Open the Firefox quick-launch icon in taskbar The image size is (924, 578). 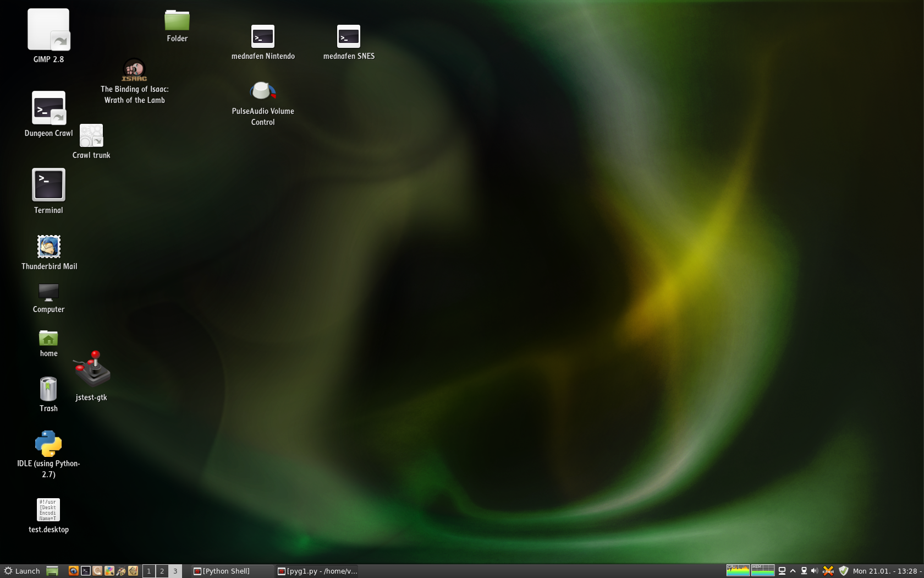coord(73,571)
